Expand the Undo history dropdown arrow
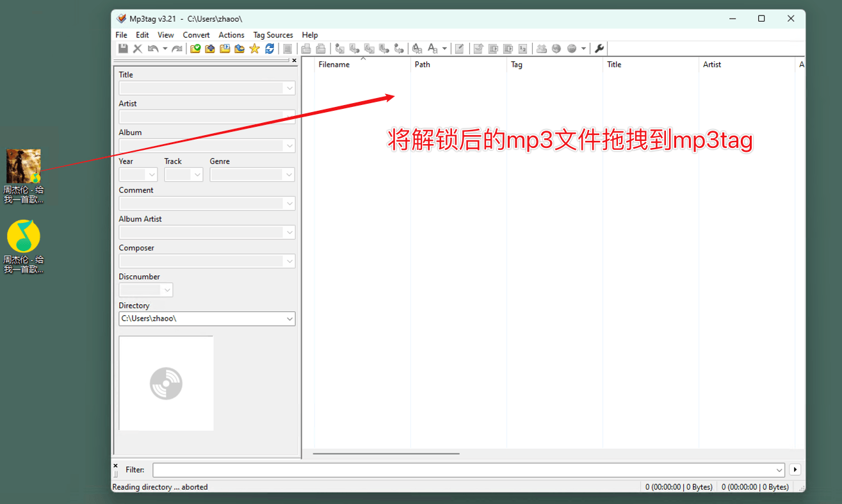 point(165,49)
